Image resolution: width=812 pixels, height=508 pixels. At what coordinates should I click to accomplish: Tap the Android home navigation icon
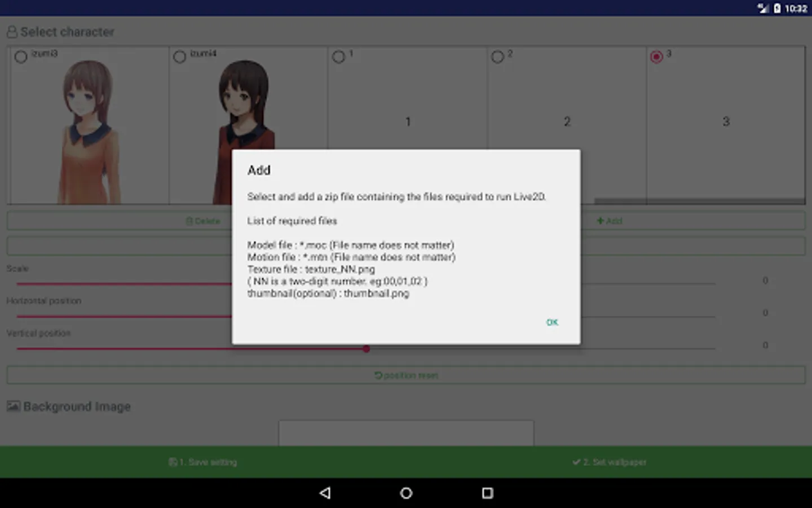pos(406,493)
